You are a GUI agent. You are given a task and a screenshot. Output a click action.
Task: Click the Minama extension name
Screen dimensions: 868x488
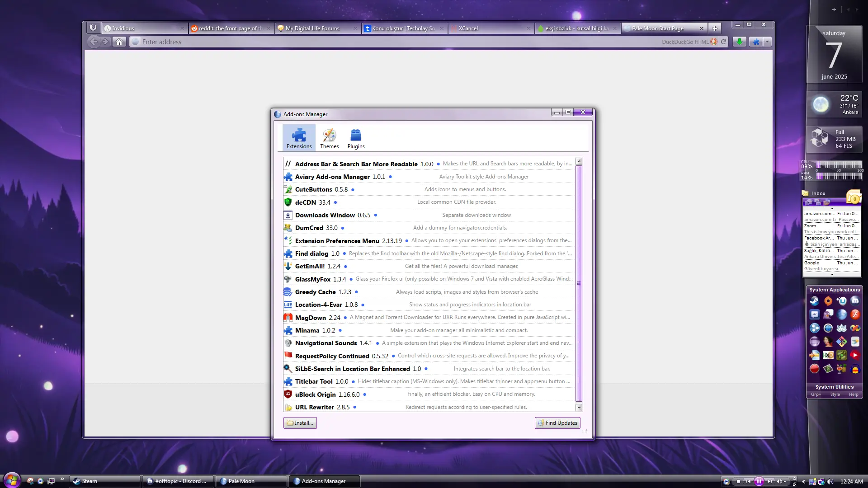307,330
